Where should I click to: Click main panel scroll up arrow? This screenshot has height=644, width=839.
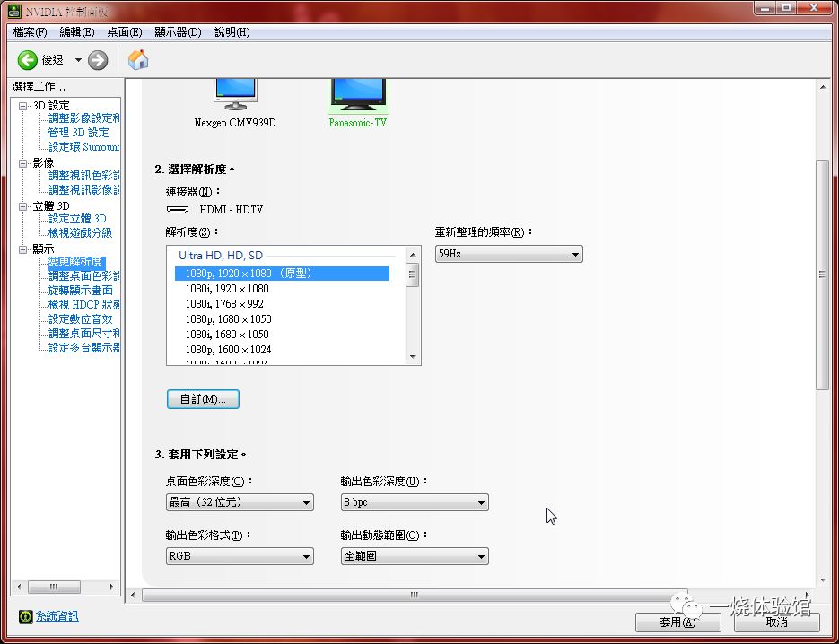tap(823, 87)
